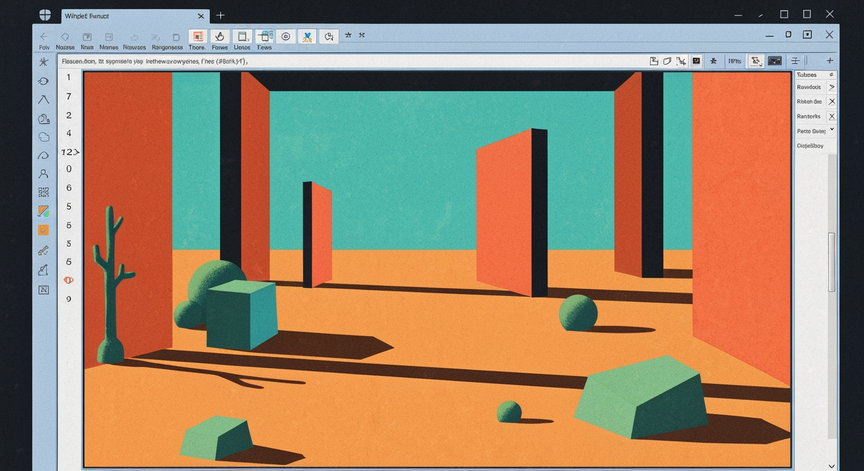
Task: Click the new tab plus button
Action: (221, 15)
